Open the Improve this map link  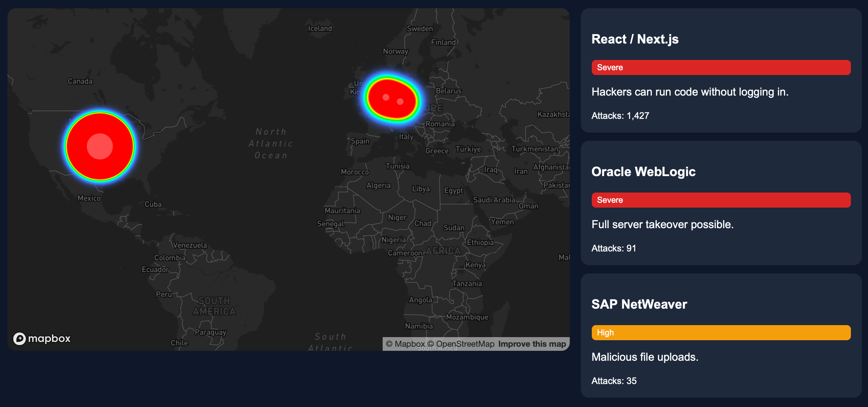[532, 344]
